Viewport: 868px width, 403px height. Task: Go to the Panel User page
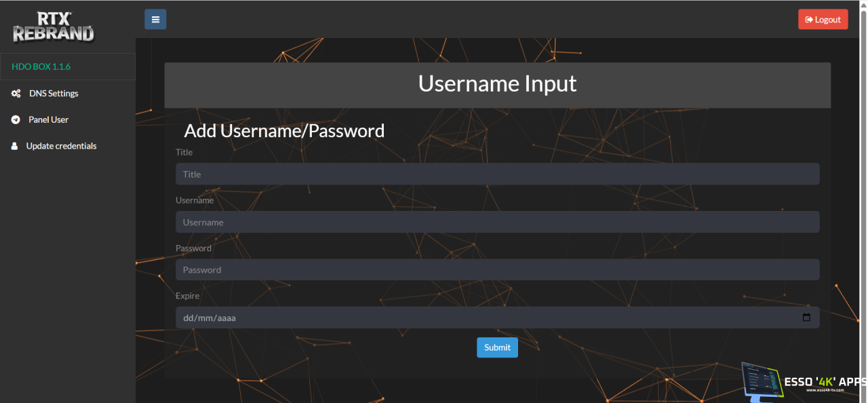coord(48,120)
